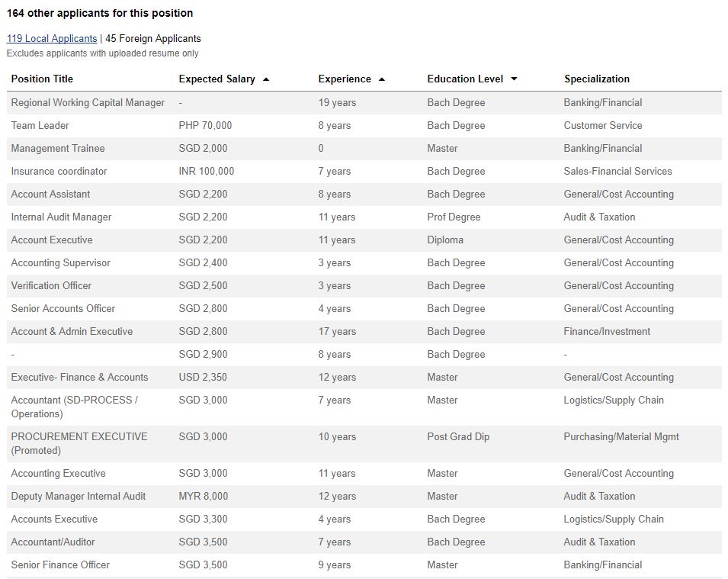
Task: Click the Position Title column header
Action: point(42,79)
